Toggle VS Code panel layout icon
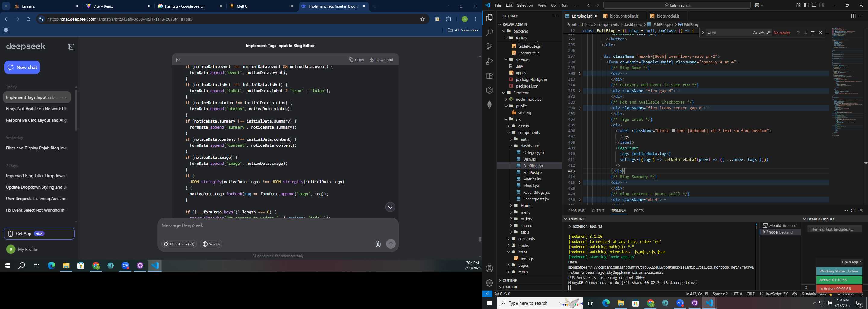This screenshot has width=868, height=309. point(814,5)
